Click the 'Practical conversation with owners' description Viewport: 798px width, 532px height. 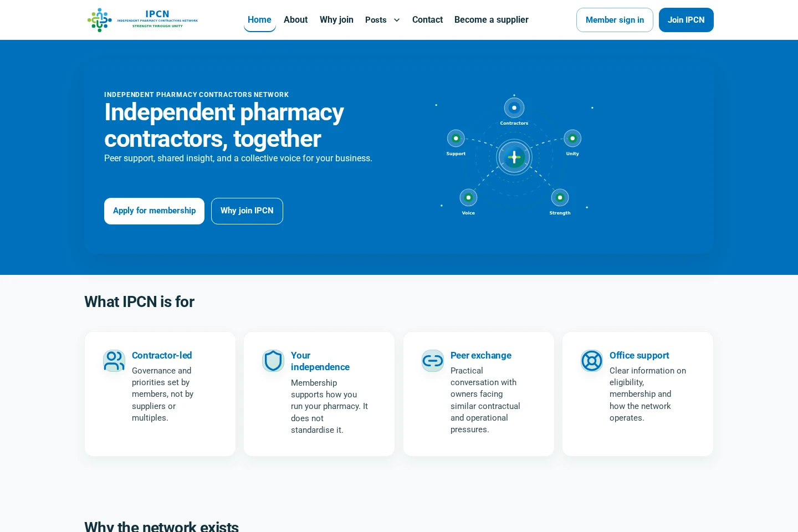[x=485, y=400]
